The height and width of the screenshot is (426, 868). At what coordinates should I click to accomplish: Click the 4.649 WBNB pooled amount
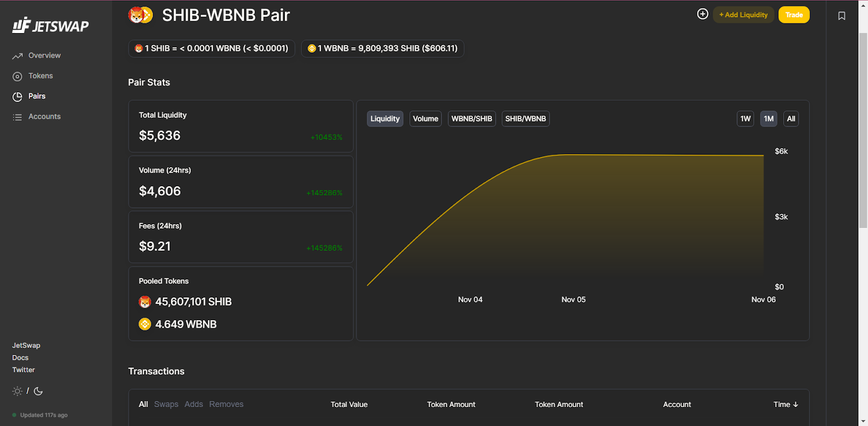[186, 325]
